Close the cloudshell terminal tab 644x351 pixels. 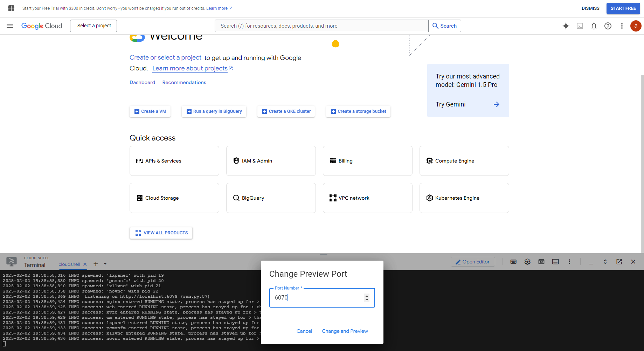tap(85, 264)
